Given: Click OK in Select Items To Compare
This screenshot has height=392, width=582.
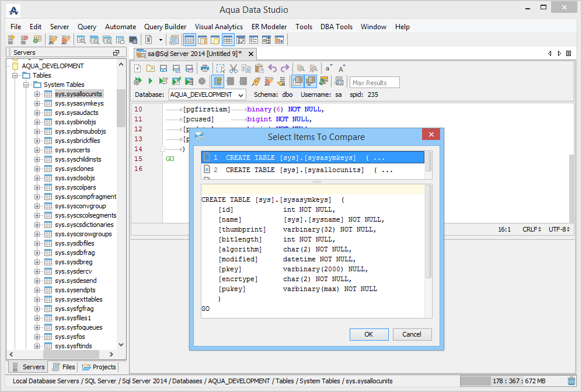Looking at the screenshot, I should (x=368, y=334).
